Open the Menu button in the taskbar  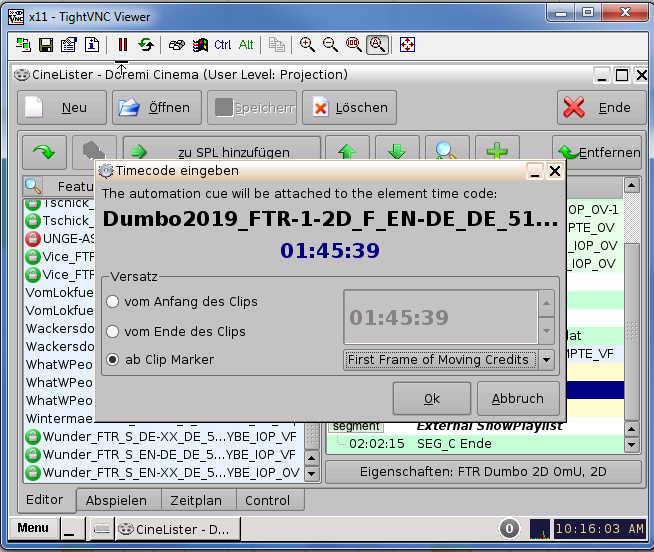[x=33, y=528]
